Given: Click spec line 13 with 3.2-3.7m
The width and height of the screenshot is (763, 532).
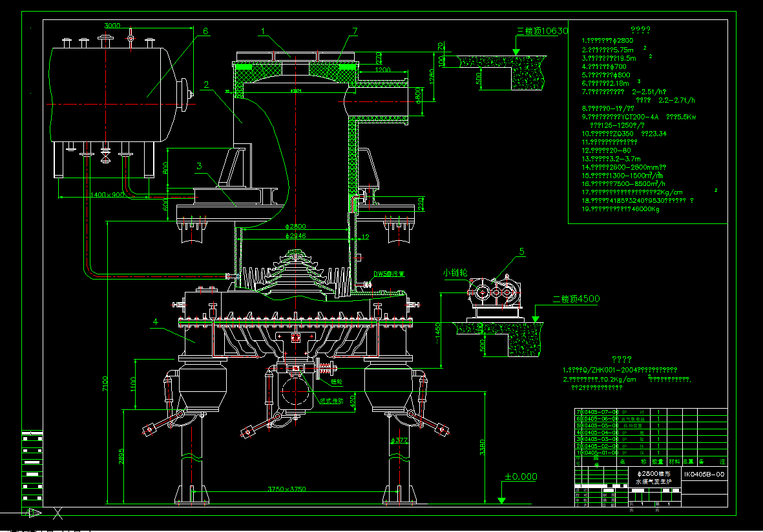Looking at the screenshot, I should 611,159.
